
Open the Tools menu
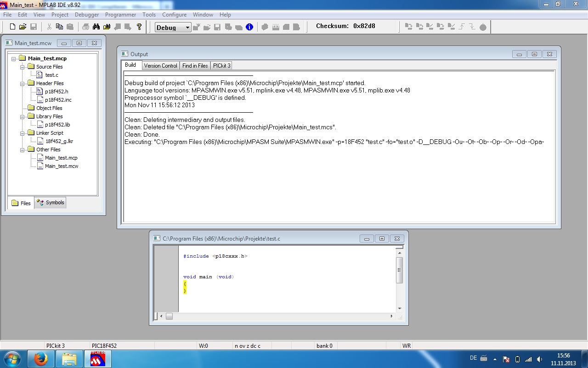149,15
